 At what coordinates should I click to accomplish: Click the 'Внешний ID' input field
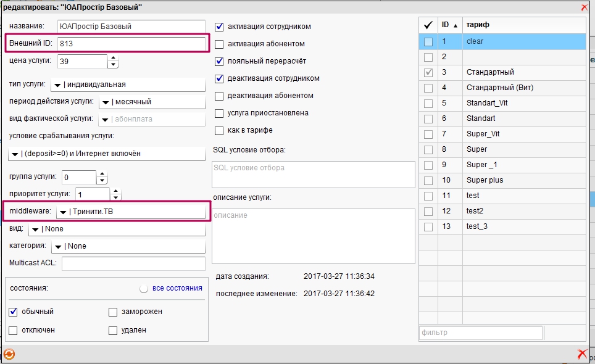pyautogui.click(x=130, y=44)
